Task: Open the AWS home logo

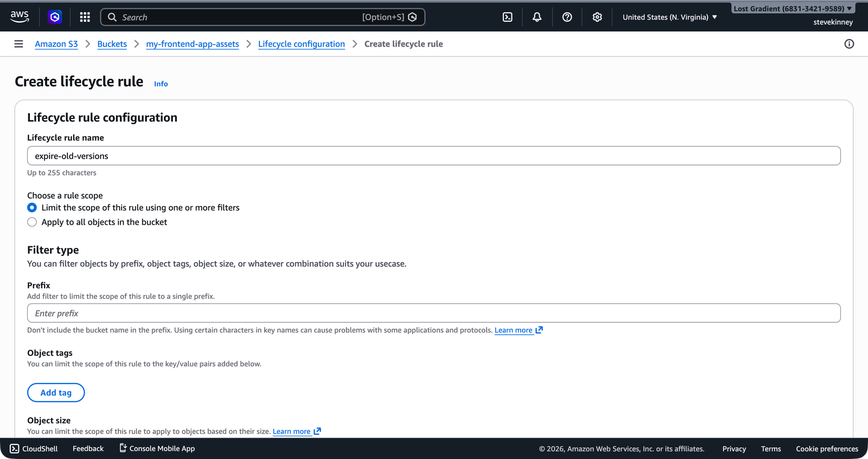Action: (x=20, y=17)
